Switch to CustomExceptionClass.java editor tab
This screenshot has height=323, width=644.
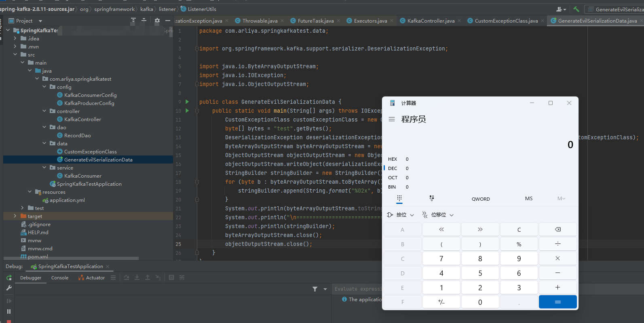(506, 21)
